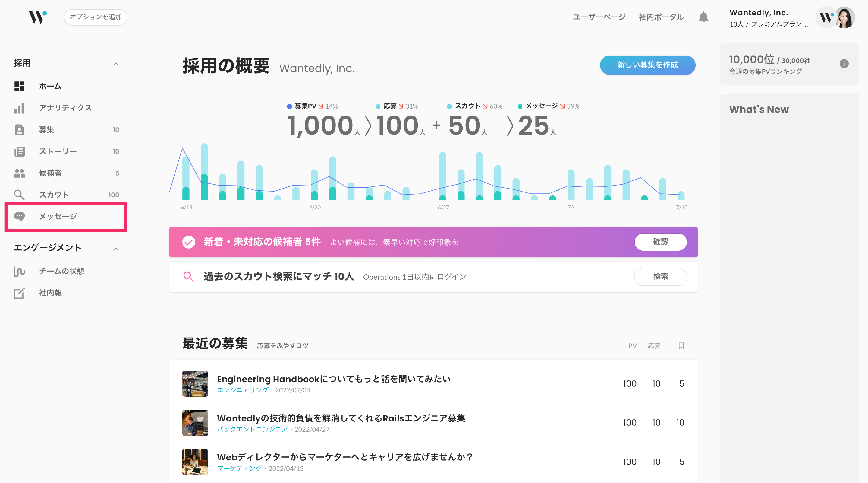Click the 100人 applications metric
This screenshot has width=868, height=483.
(400, 126)
